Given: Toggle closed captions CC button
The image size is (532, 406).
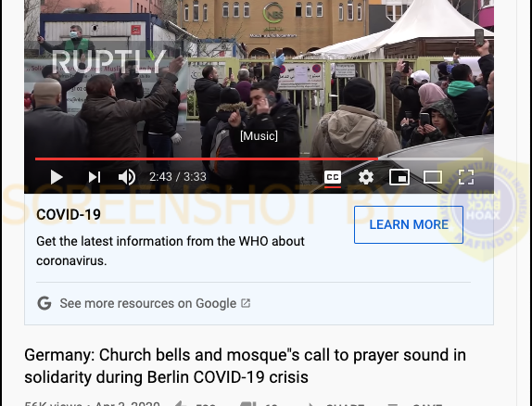Looking at the screenshot, I should [333, 178].
